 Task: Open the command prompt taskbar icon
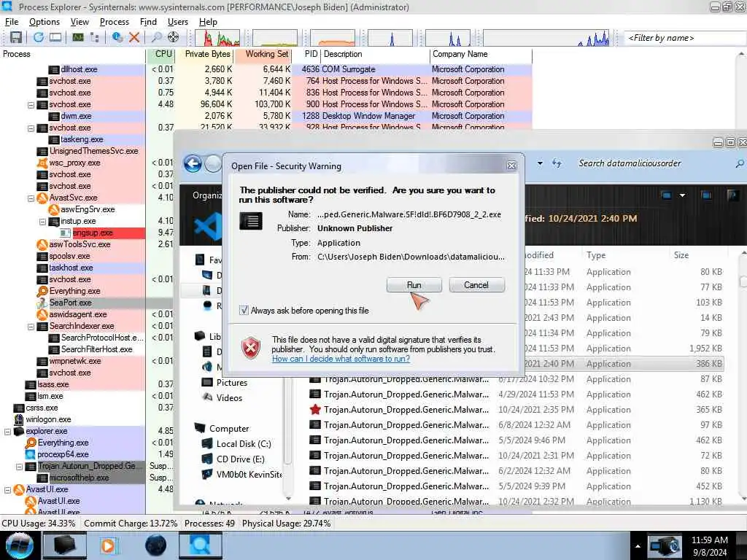65,545
